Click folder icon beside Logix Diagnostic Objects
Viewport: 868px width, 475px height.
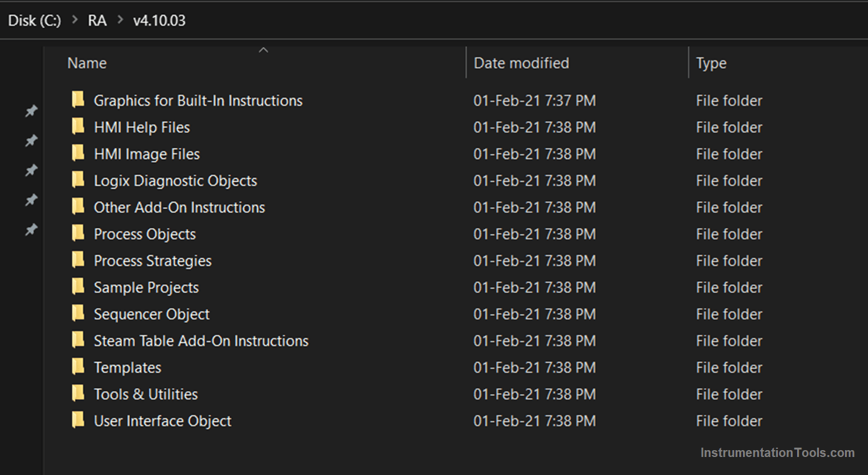pyautogui.click(x=78, y=180)
